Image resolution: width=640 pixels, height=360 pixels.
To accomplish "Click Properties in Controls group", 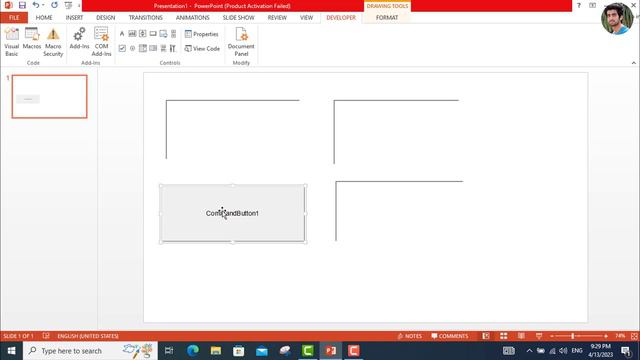I will (x=202, y=34).
